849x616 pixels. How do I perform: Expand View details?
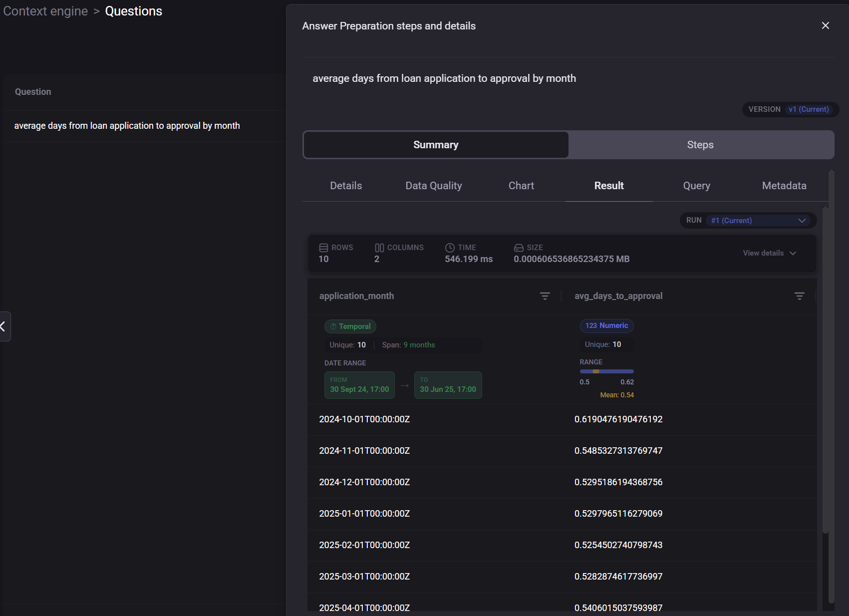tap(769, 253)
